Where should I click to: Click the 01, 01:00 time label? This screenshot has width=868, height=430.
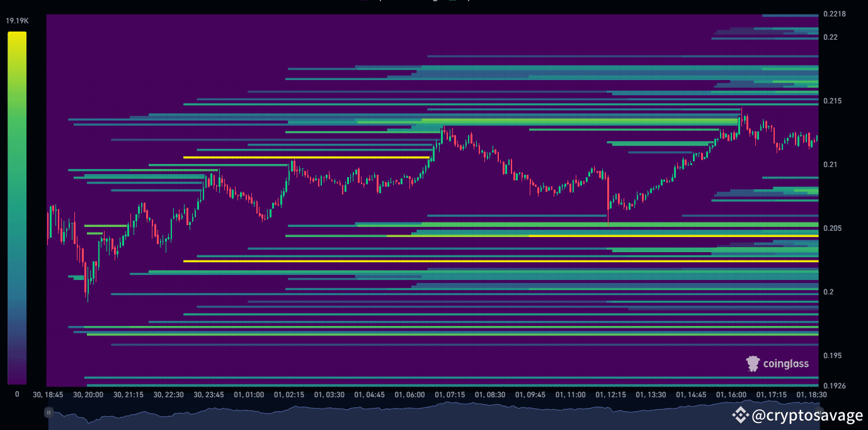[249, 395]
